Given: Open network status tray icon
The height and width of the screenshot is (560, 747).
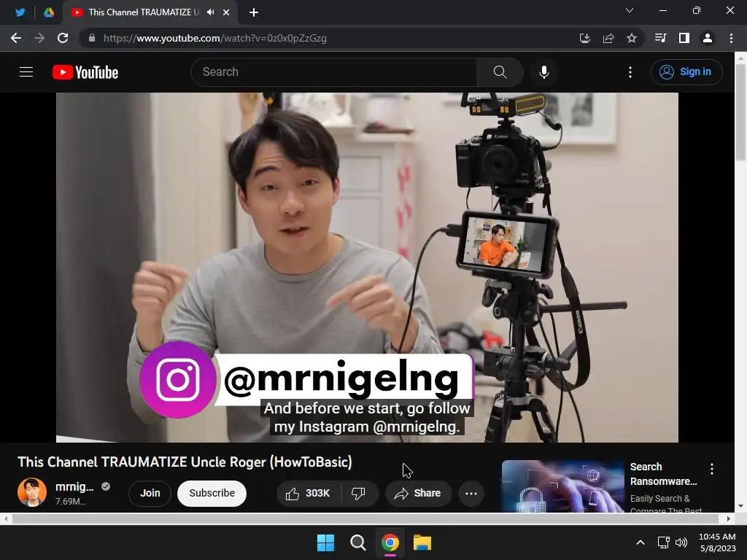Looking at the screenshot, I should [663, 542].
